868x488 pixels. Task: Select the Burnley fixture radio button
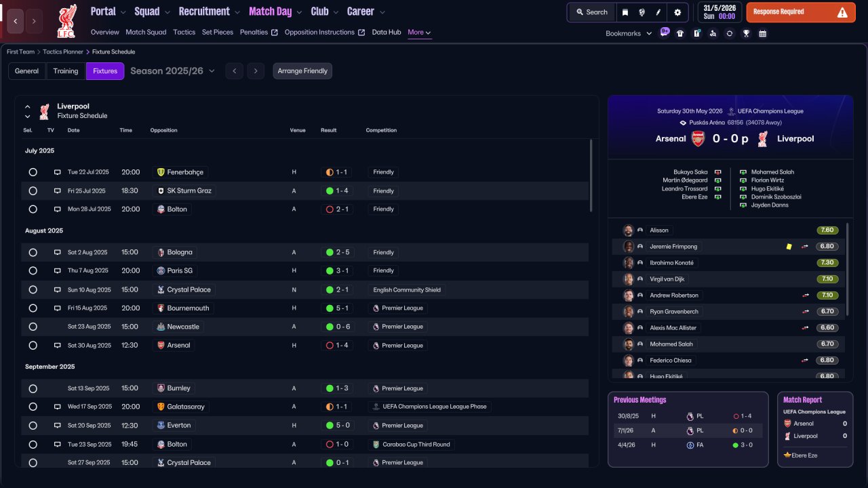pos(33,388)
